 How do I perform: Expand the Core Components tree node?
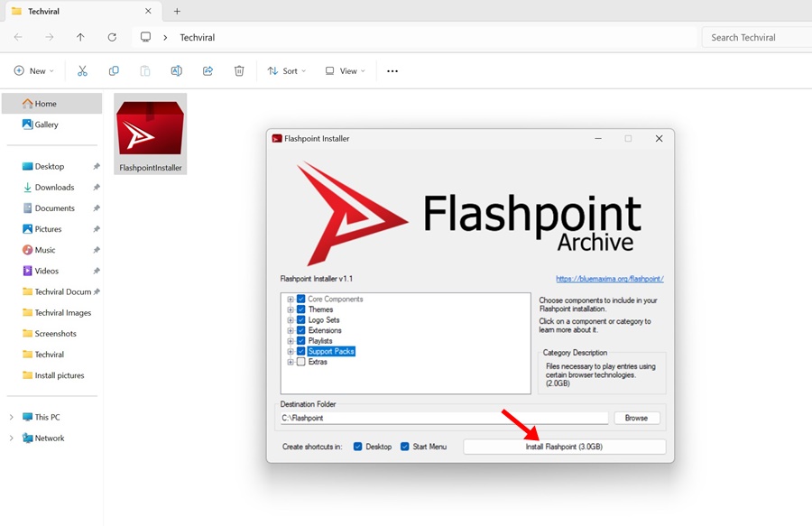[x=291, y=300]
